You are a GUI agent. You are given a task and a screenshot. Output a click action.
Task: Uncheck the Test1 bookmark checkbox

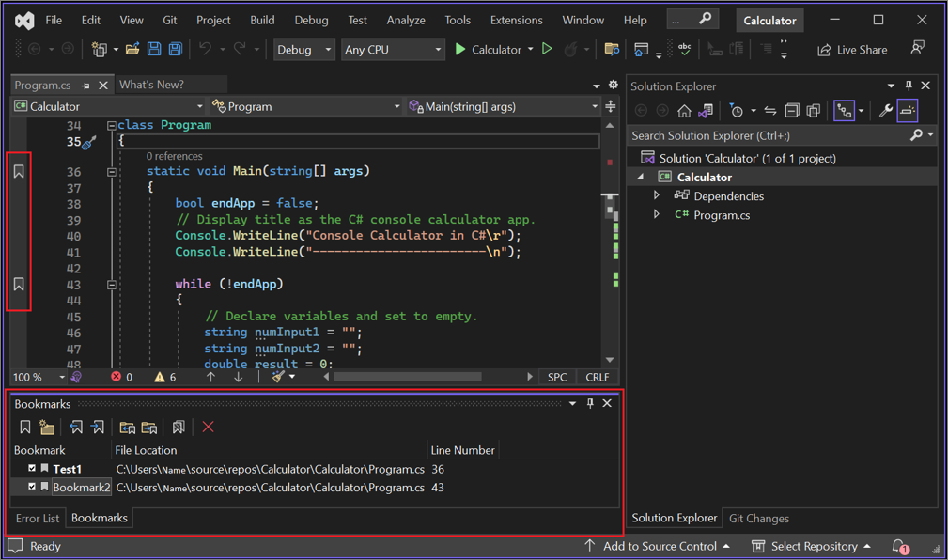click(x=32, y=467)
